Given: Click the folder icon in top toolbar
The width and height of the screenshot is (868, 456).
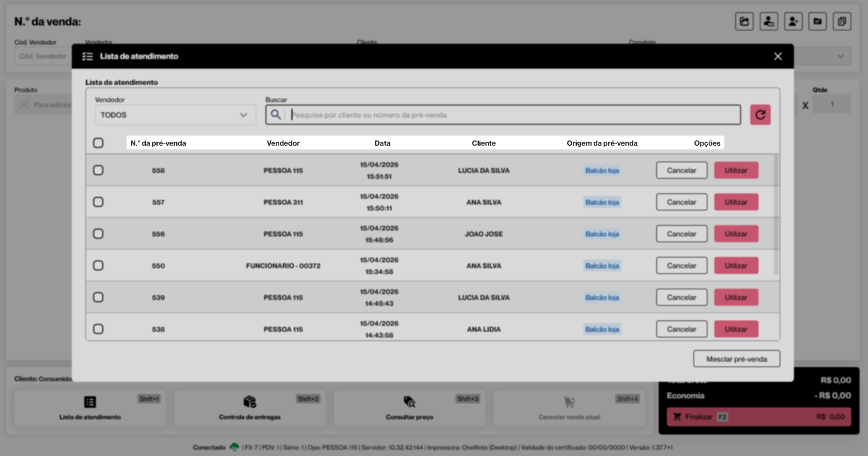Looking at the screenshot, I should (817, 21).
